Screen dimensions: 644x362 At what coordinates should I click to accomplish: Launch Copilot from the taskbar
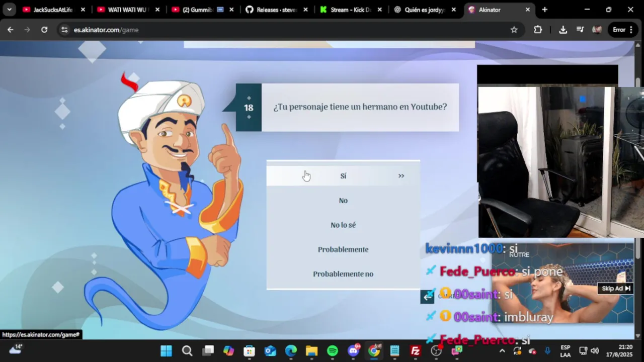[228, 350]
